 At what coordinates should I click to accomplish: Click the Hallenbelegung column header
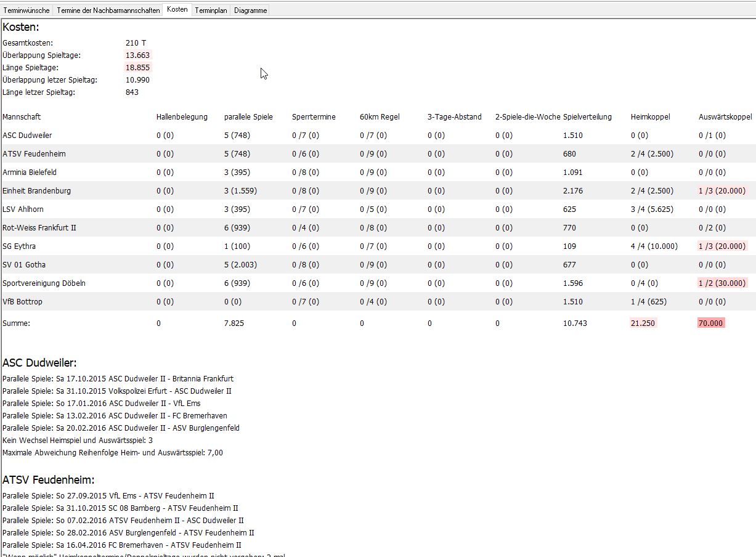pos(182,117)
